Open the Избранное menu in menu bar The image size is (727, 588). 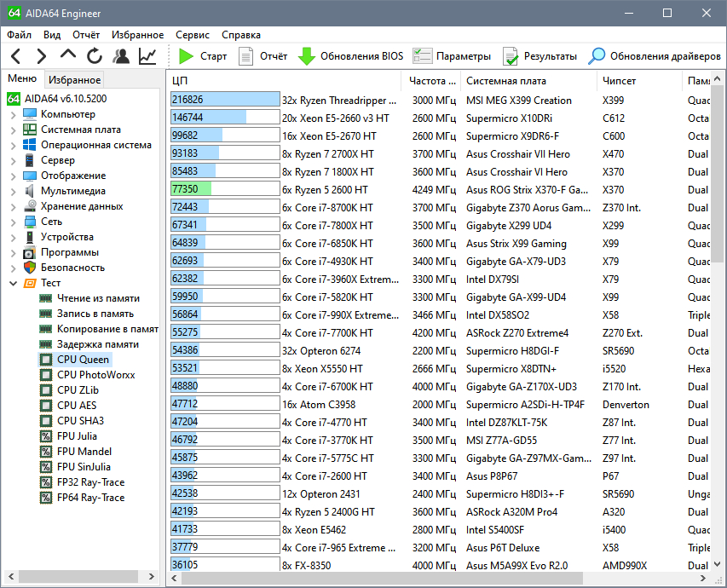pos(137,35)
